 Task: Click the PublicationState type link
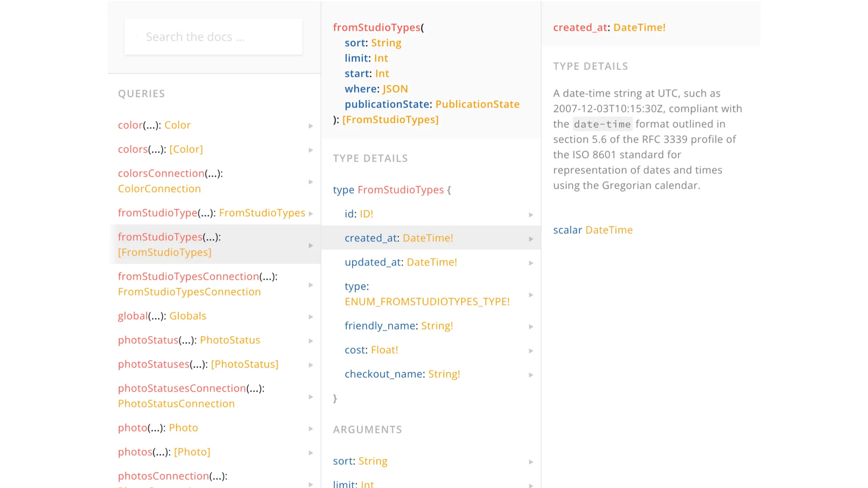click(477, 104)
